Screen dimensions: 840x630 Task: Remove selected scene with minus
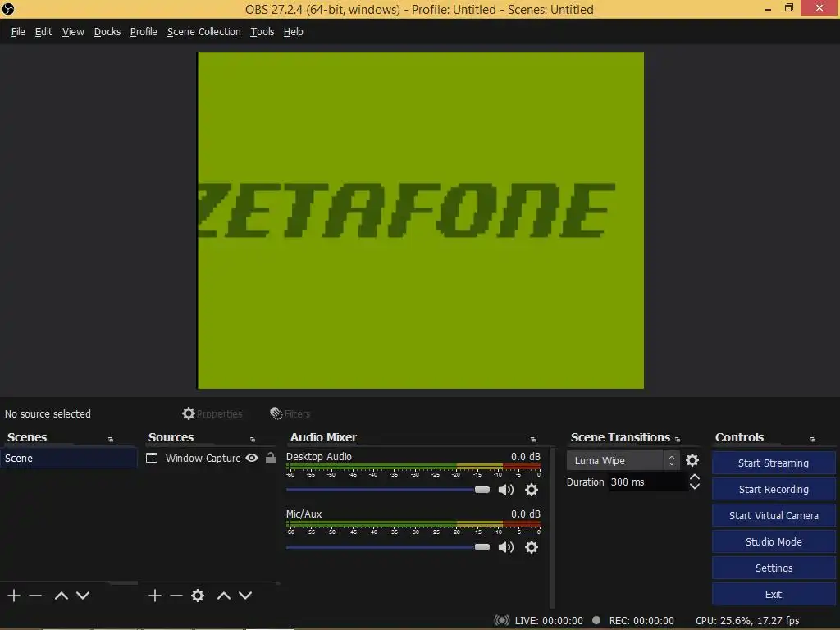click(x=35, y=596)
